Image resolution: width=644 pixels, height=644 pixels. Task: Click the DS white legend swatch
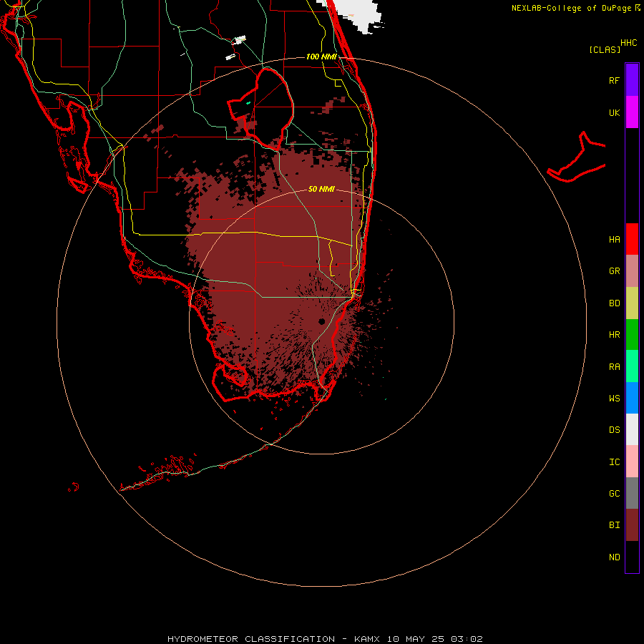point(632,429)
